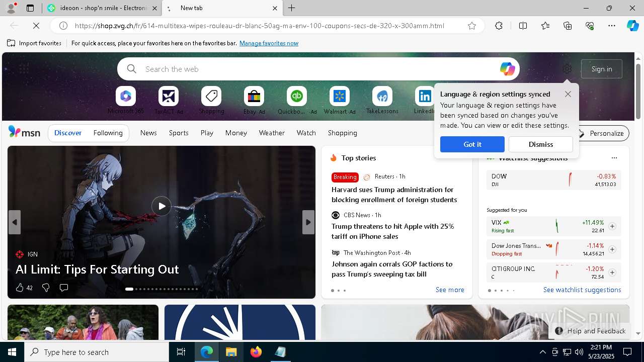This screenshot has height=362, width=644.
Task: Switch to ideoon shop'n smile tab
Action: pos(103,8)
